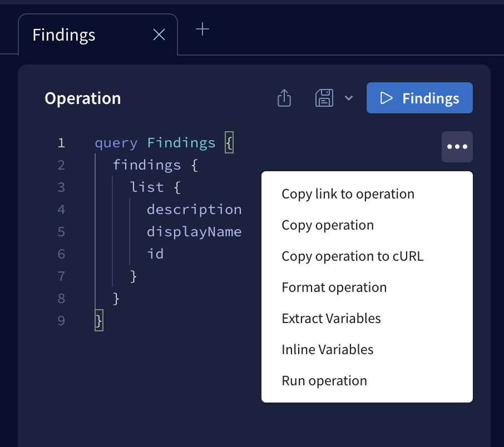Click the 'Findings' operation name on line 1
This screenshot has width=504, height=447.
tap(181, 143)
